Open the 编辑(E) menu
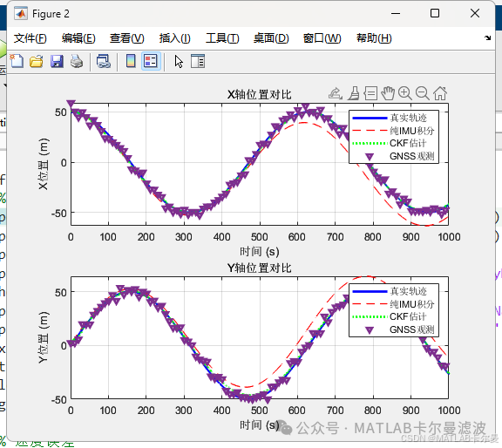The image size is (502, 448). pos(78,38)
